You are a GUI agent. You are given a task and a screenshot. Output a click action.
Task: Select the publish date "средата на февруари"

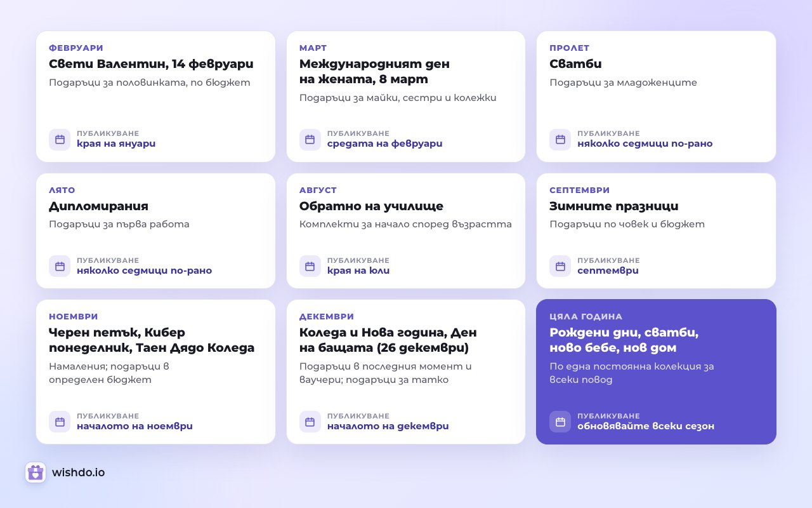(384, 144)
